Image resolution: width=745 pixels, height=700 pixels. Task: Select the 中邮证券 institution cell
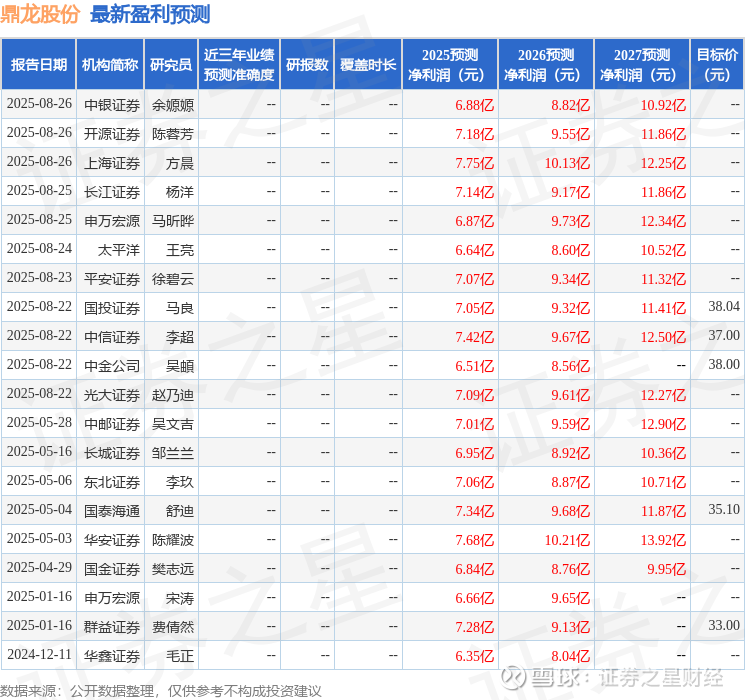112,424
